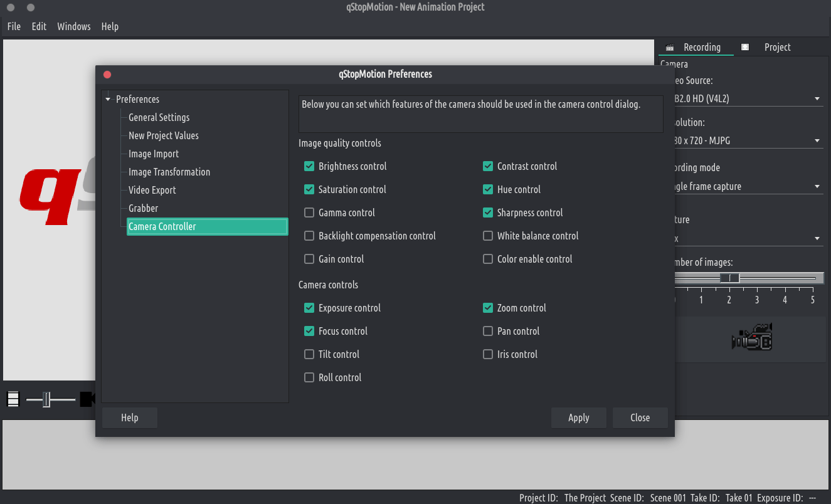This screenshot has width=831, height=504.
Task: Uncheck the Zoom control checkbox
Action: (x=488, y=308)
